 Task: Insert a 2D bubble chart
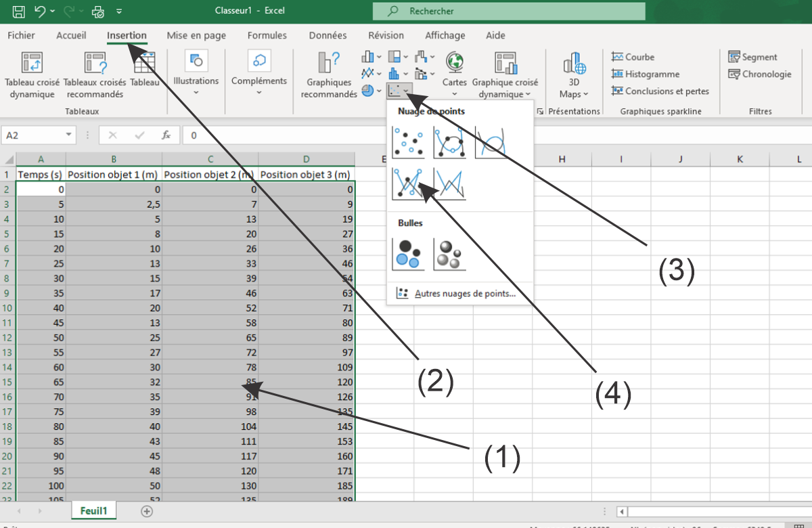pos(408,255)
